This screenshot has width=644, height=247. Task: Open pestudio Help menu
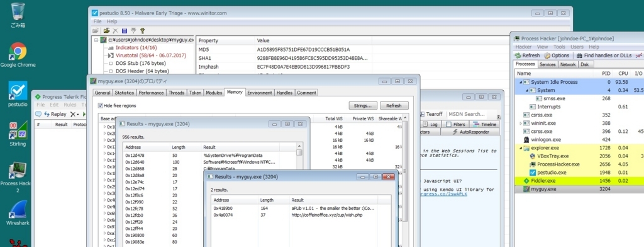click(112, 21)
